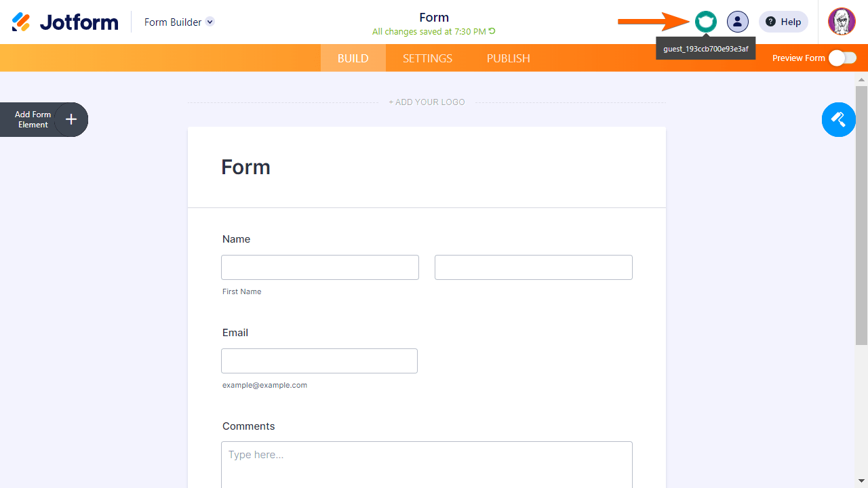
Task: Open the Form Designer paint roller
Action: [x=839, y=120]
